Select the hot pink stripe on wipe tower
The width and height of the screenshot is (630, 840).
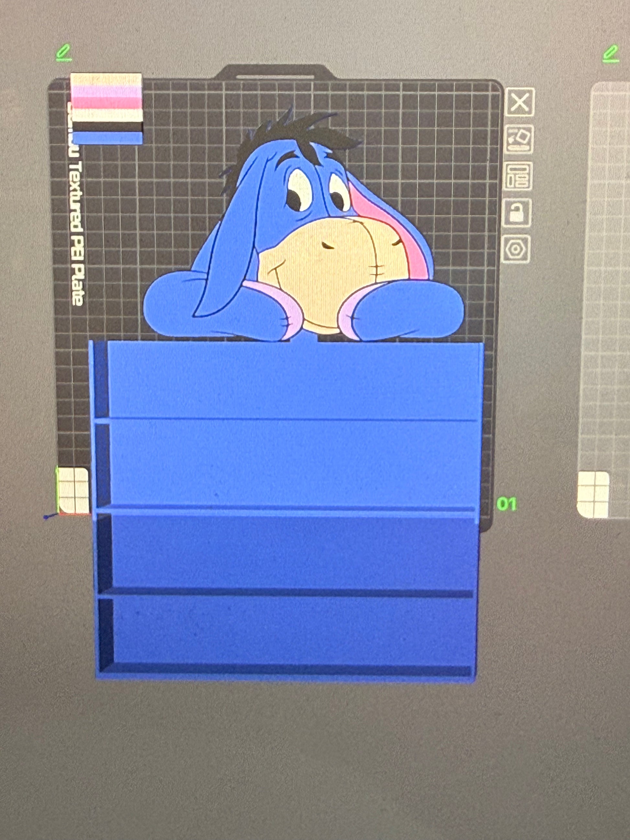click(x=106, y=103)
